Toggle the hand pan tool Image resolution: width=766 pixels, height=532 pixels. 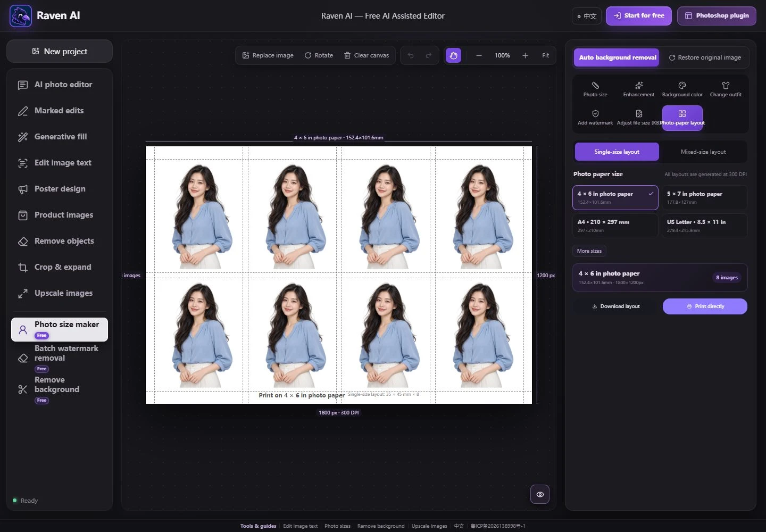pyautogui.click(x=453, y=55)
